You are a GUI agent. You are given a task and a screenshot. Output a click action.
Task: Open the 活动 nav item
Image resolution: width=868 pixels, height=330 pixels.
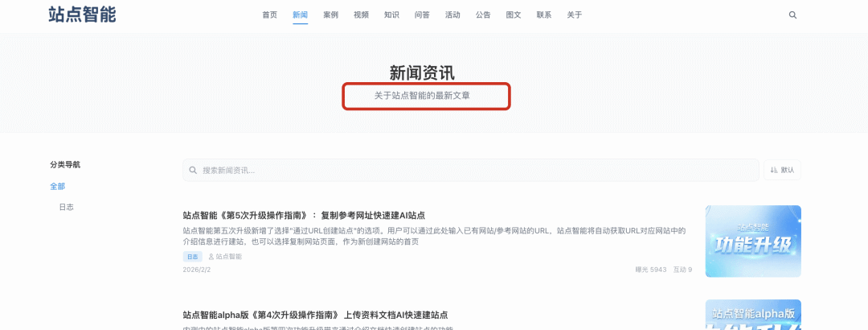(452, 15)
